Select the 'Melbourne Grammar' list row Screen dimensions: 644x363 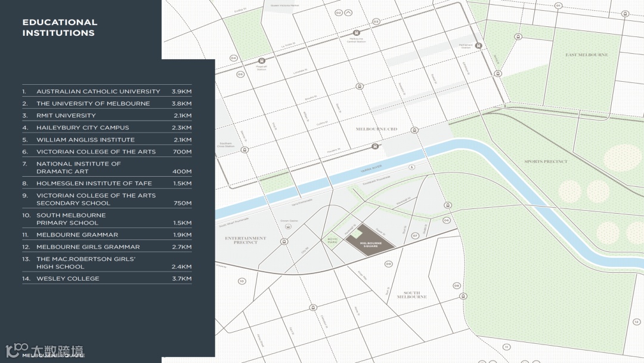click(107, 235)
